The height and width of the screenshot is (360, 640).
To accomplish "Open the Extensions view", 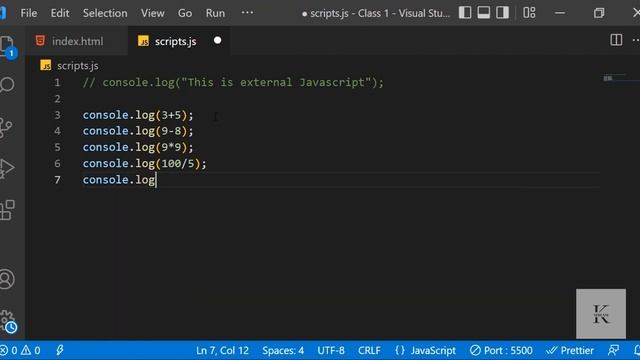I will tap(7, 210).
